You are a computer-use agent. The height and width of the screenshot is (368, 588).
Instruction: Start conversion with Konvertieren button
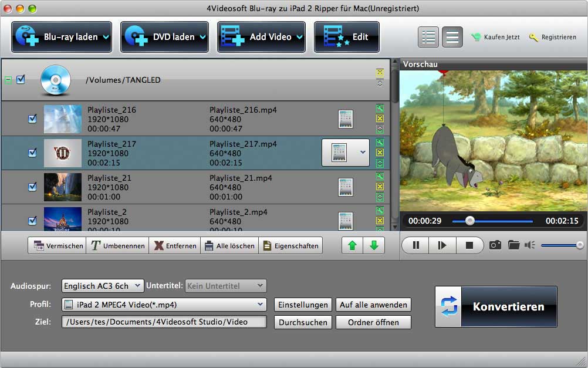[x=496, y=306]
